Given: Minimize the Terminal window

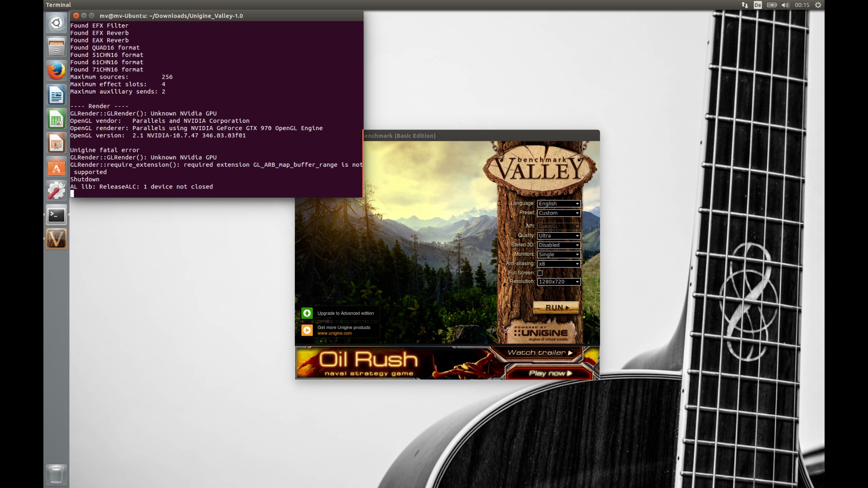Looking at the screenshot, I should tap(84, 15).
